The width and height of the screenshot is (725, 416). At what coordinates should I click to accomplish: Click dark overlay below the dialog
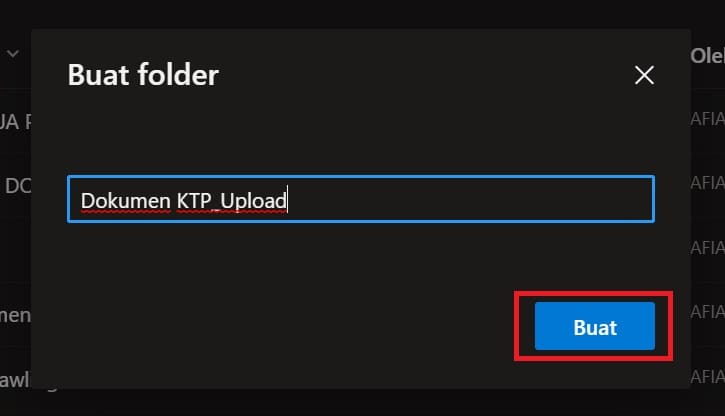[361, 403]
